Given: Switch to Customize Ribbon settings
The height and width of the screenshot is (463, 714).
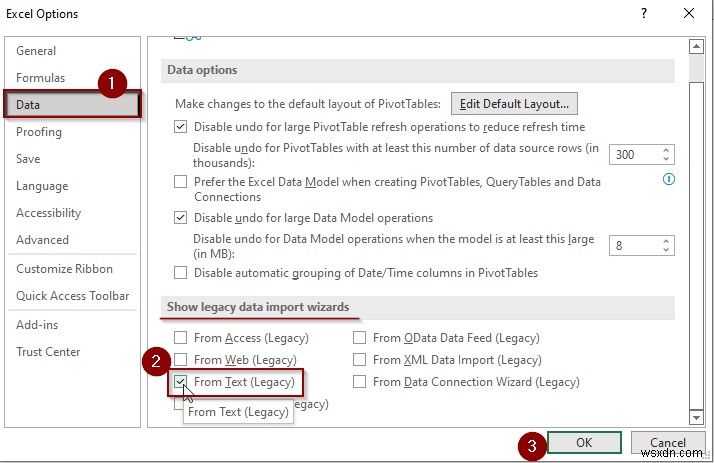Looking at the screenshot, I should point(64,269).
